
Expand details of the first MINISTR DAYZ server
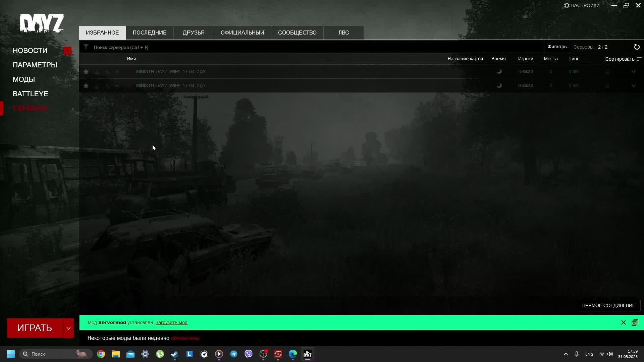pyautogui.click(x=634, y=71)
